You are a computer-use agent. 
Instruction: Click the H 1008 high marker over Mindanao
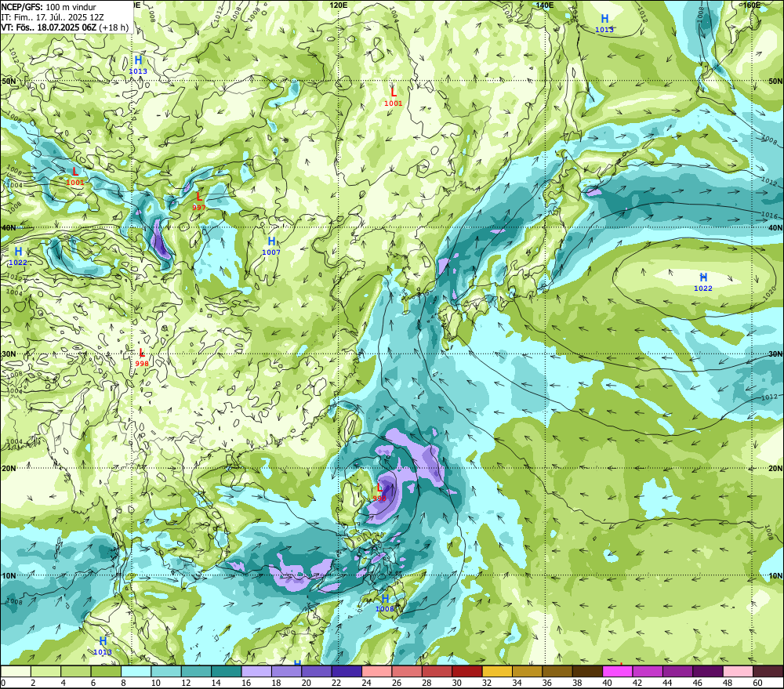385,604
